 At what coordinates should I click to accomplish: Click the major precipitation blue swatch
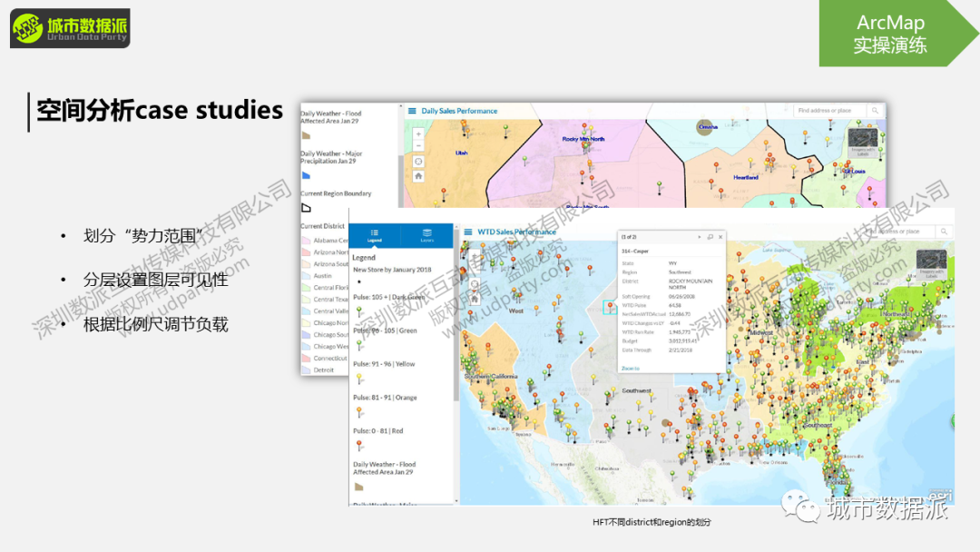point(307,175)
